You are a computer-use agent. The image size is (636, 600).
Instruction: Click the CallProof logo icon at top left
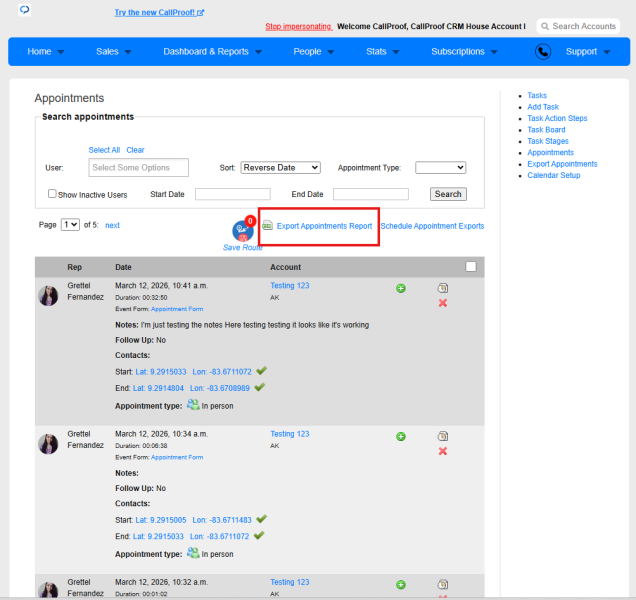25,9
